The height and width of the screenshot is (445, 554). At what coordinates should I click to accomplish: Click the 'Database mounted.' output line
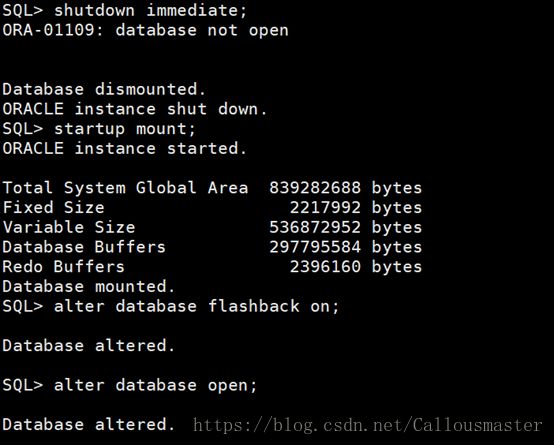[89, 286]
